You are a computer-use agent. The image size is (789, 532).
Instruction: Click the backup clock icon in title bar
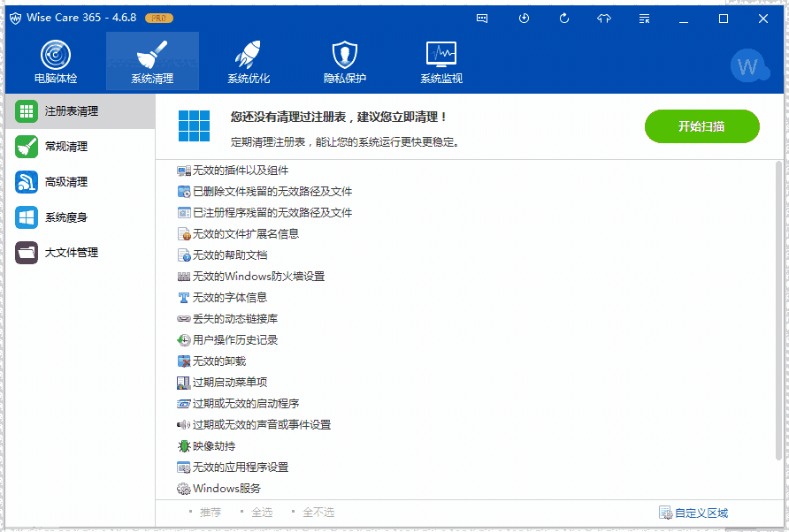coord(524,19)
